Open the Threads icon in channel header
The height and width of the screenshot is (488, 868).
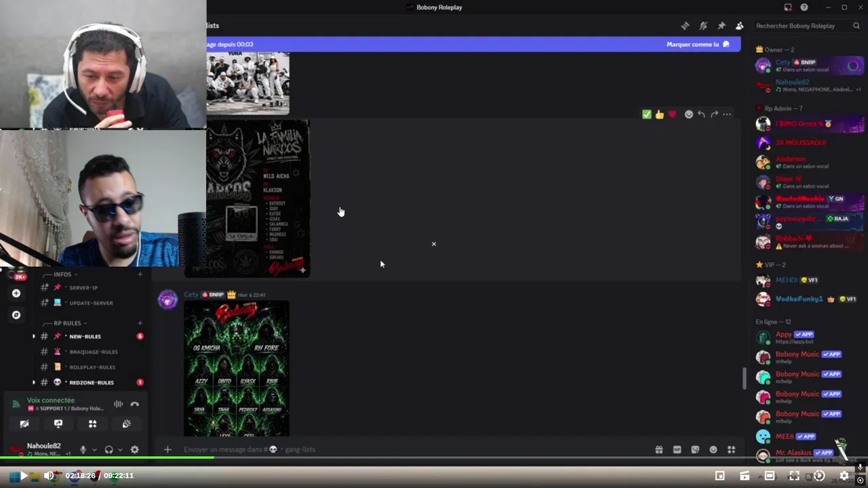click(x=685, y=26)
